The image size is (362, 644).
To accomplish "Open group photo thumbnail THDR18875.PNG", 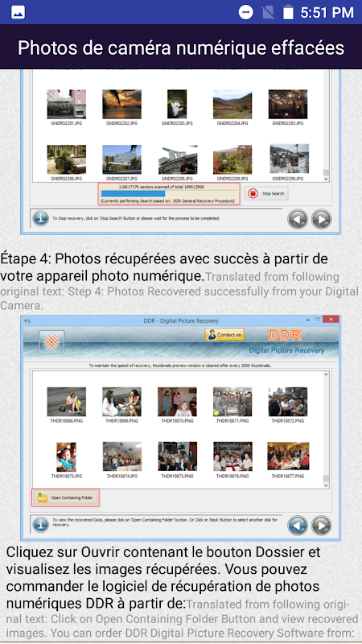I will pyautogui.click(x=177, y=456).
